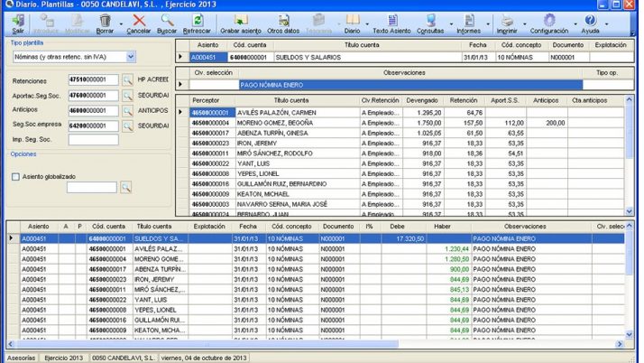Click the 17.320,50 Debe cell
Screen dimensions: 644x363
404,239
